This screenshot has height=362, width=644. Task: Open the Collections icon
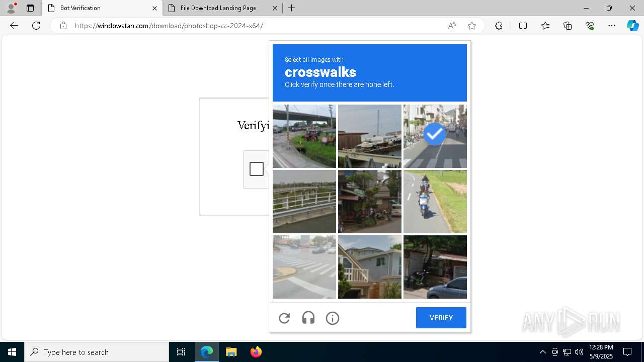click(x=568, y=26)
